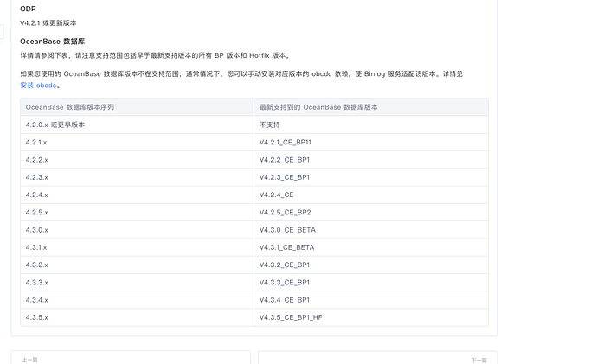Click the 不支持 table cell
Image resolution: width=597 pixels, height=364 pixels.
270,125
